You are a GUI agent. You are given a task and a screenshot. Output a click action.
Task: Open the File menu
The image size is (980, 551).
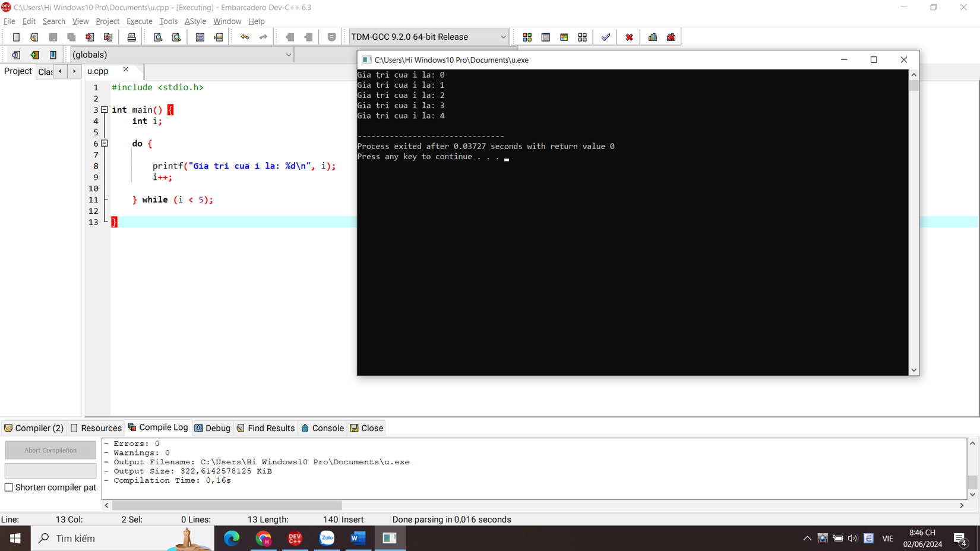point(10,21)
